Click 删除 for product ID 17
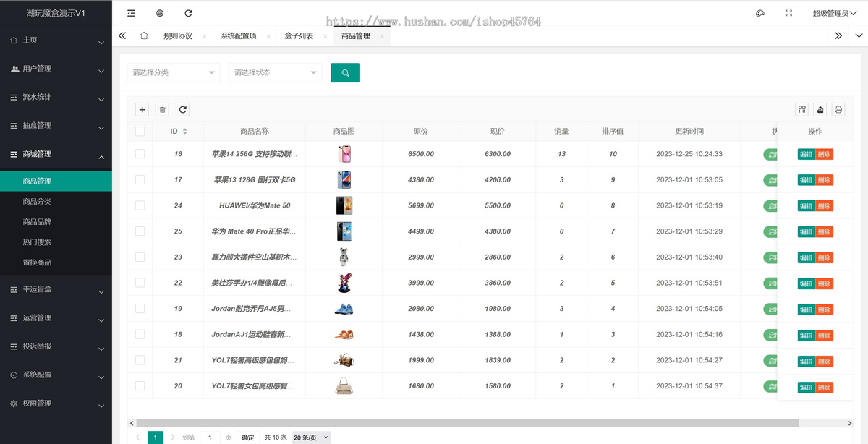This screenshot has width=868, height=444. pyautogui.click(x=825, y=180)
